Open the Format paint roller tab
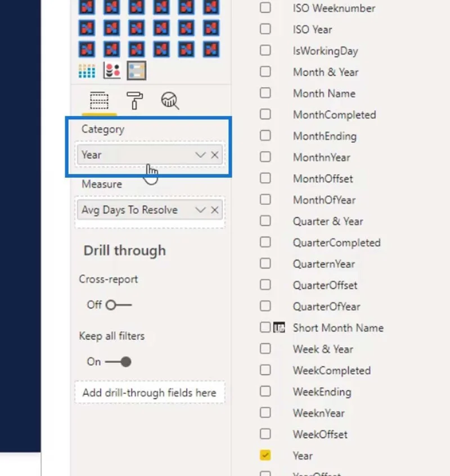The image size is (450, 476). [x=134, y=100]
